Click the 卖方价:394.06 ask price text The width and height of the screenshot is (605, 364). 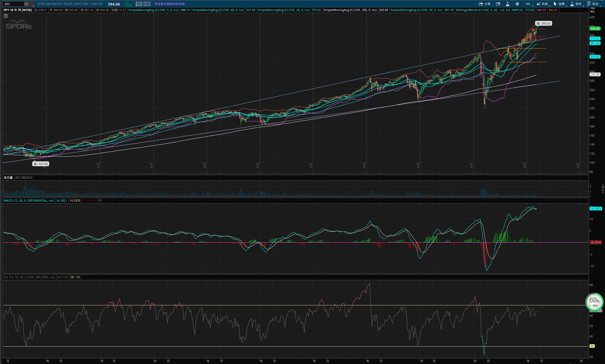point(143,5)
